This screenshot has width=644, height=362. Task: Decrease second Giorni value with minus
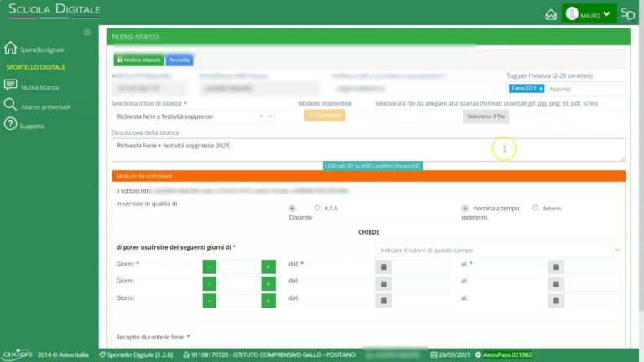pos(209,283)
